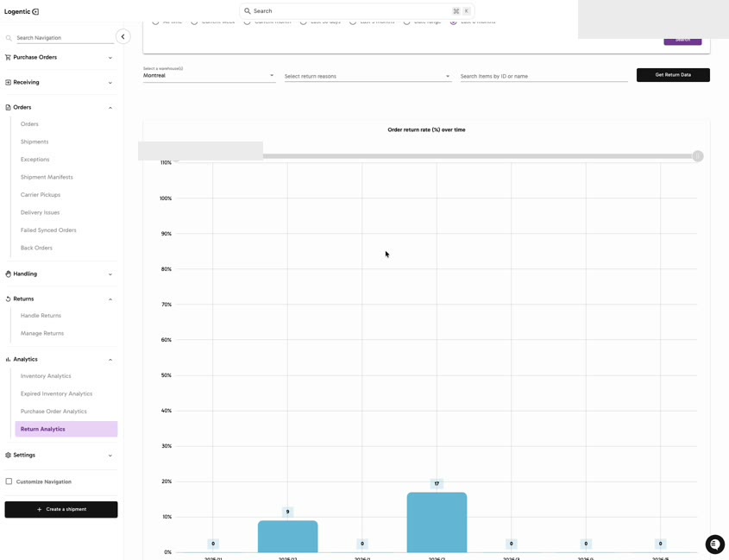Collapse the Analytics section chevron
This screenshot has width=729, height=560.
pos(110,360)
